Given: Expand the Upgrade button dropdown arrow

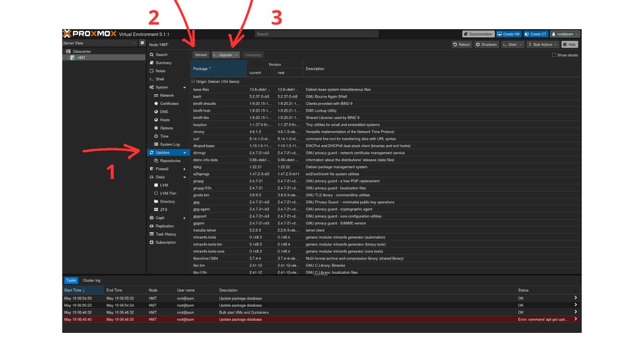Looking at the screenshot, I should (x=236, y=55).
